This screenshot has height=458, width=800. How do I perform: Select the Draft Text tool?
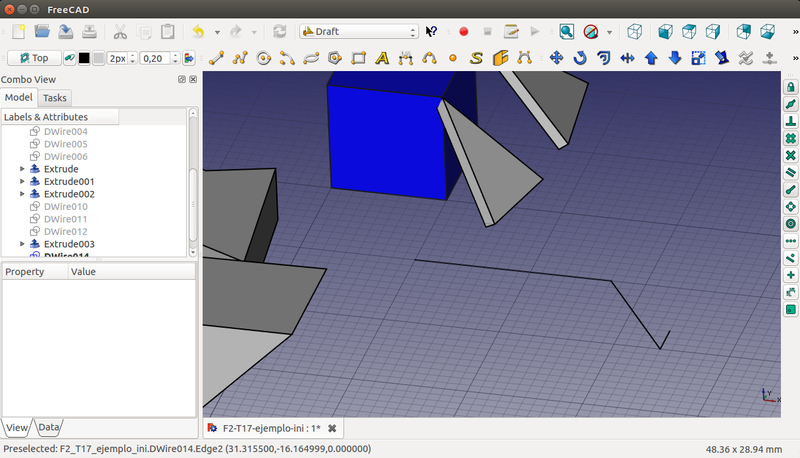click(x=382, y=58)
